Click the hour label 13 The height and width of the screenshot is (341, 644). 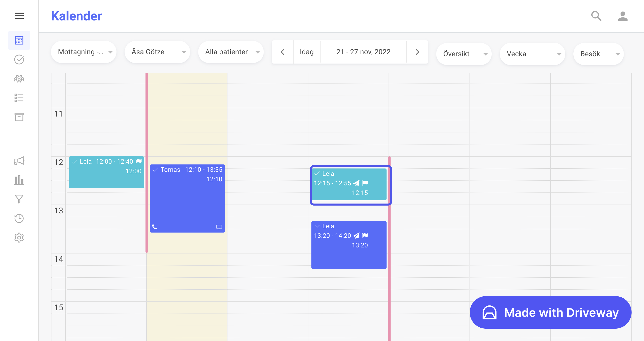pyautogui.click(x=58, y=211)
